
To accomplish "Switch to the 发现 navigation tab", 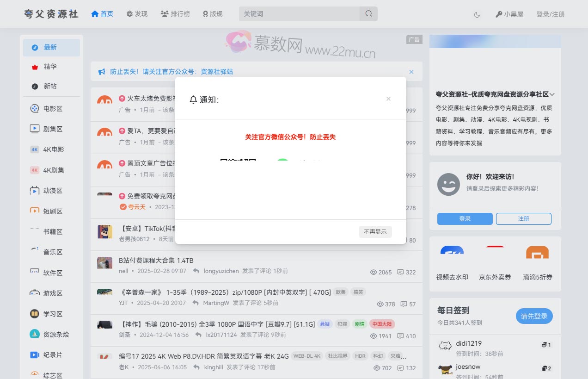I will (x=136, y=14).
